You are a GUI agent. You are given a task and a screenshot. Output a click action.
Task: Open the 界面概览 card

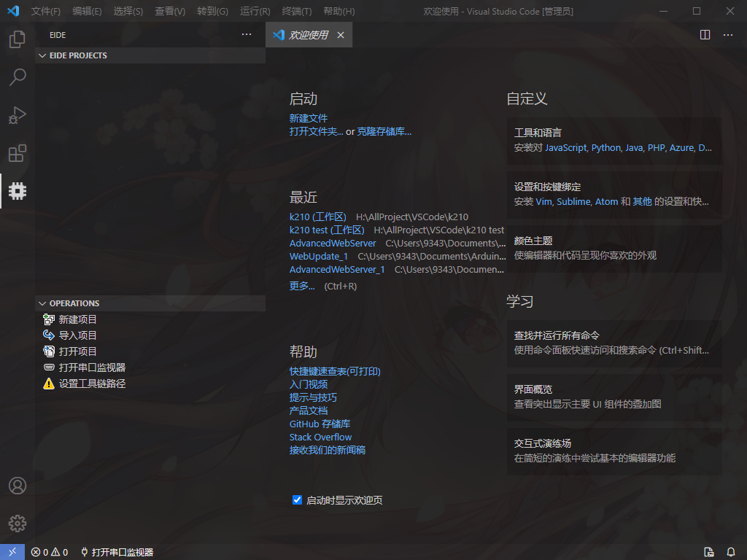pyautogui.click(x=614, y=397)
